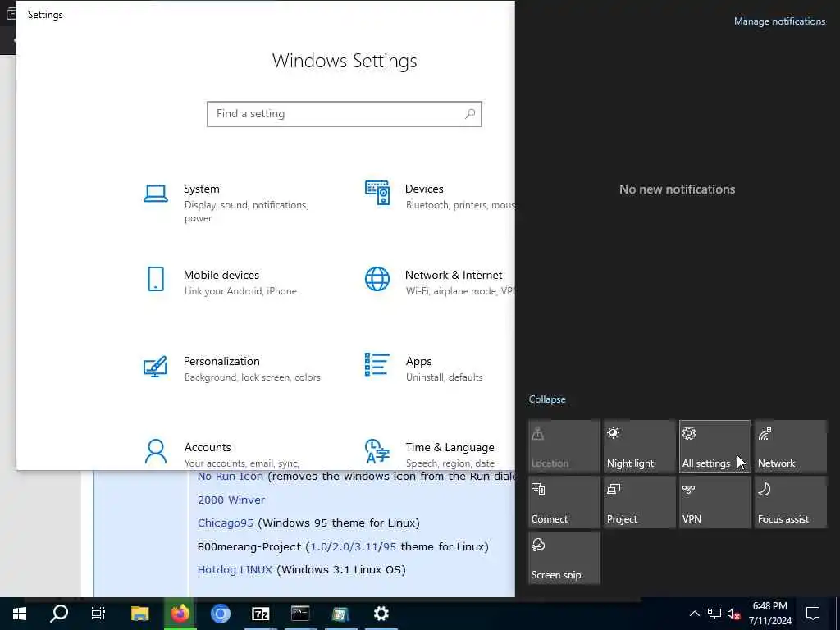The image size is (840, 630).
Task: Open the taskbar app left of the Settings gear
Action: (x=340, y=614)
